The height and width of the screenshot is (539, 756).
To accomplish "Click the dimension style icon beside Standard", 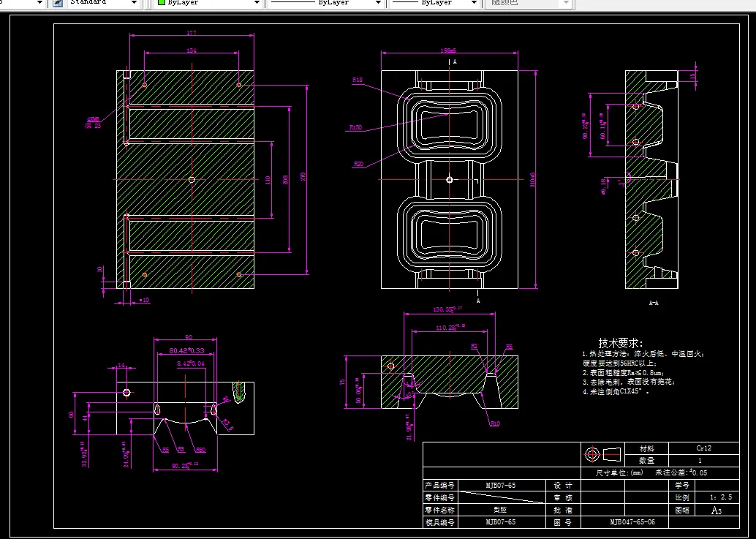I will [58, 2].
